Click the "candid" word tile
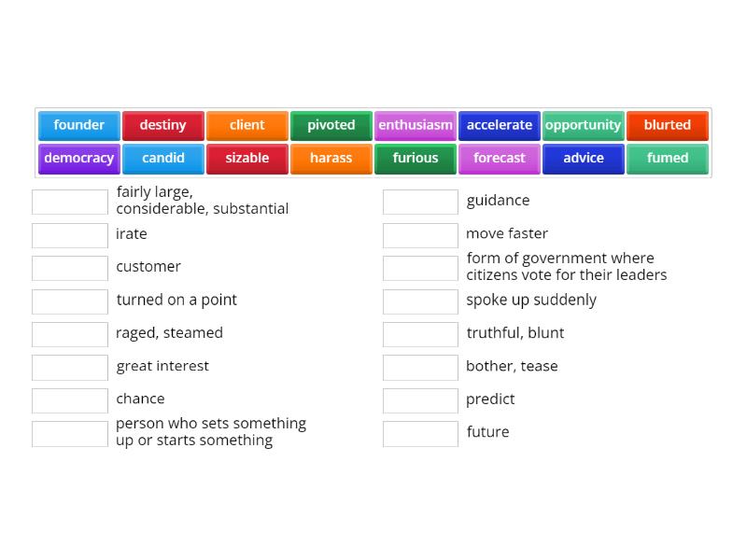This screenshot has width=747, height=560. click(x=163, y=159)
